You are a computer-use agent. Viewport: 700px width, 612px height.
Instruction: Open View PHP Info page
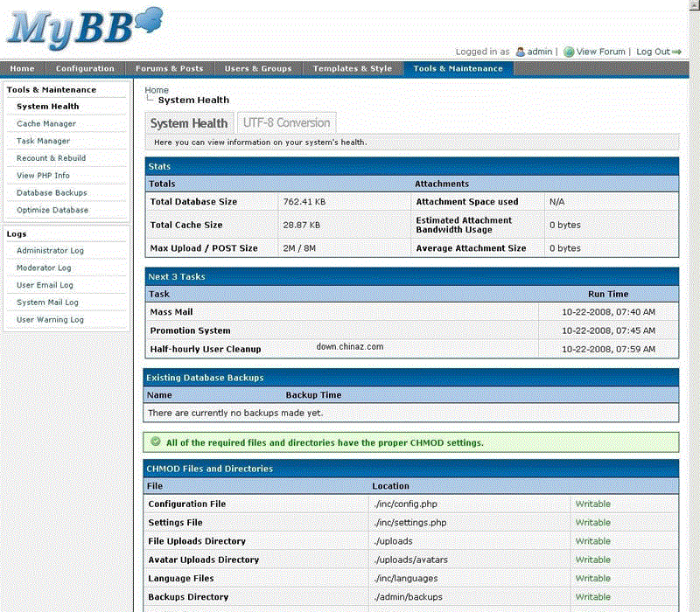43,176
